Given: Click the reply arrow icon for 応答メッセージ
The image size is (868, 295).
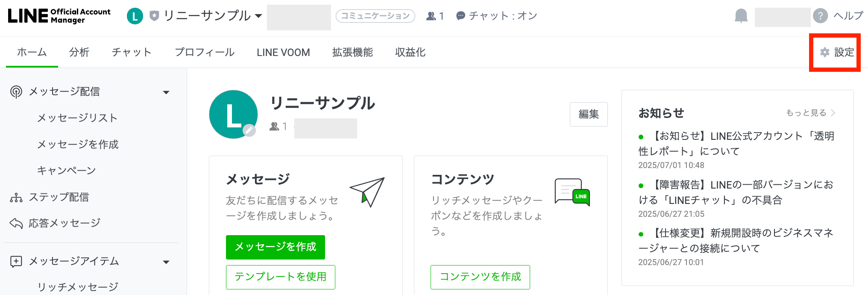Looking at the screenshot, I should (16, 223).
